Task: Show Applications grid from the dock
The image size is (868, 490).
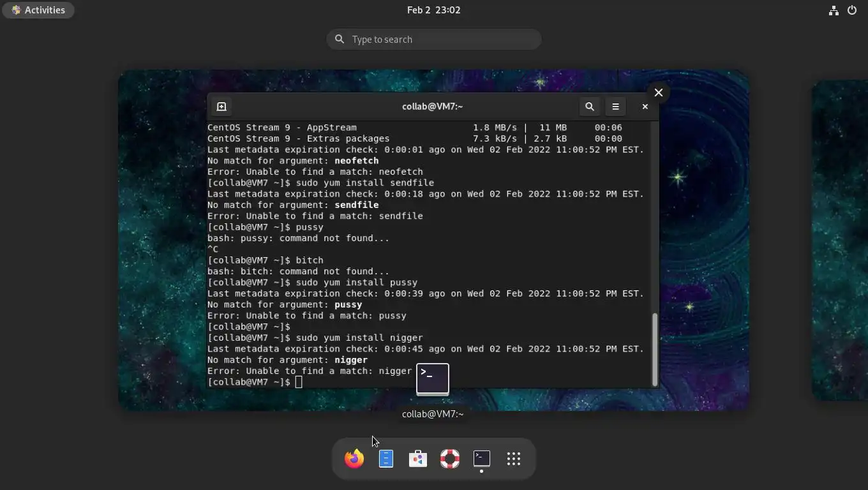Action: [x=514, y=459]
